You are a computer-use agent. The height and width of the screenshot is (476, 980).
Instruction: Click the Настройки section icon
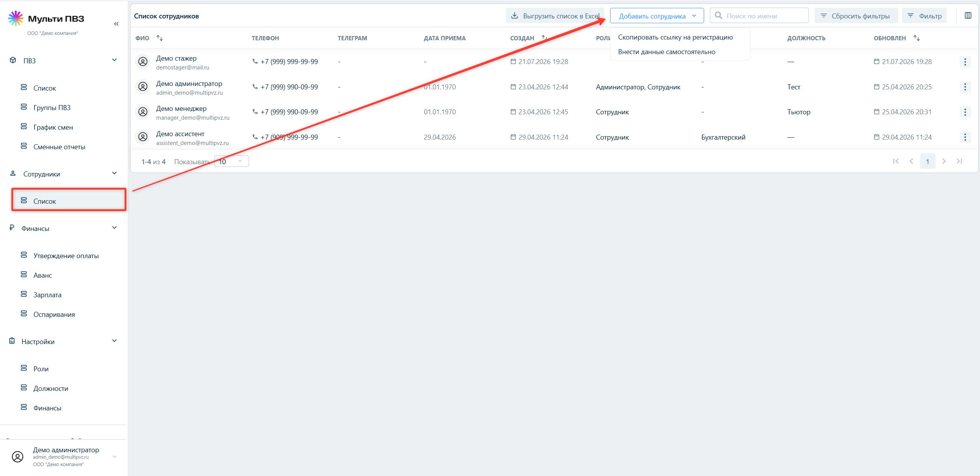click(x=12, y=341)
